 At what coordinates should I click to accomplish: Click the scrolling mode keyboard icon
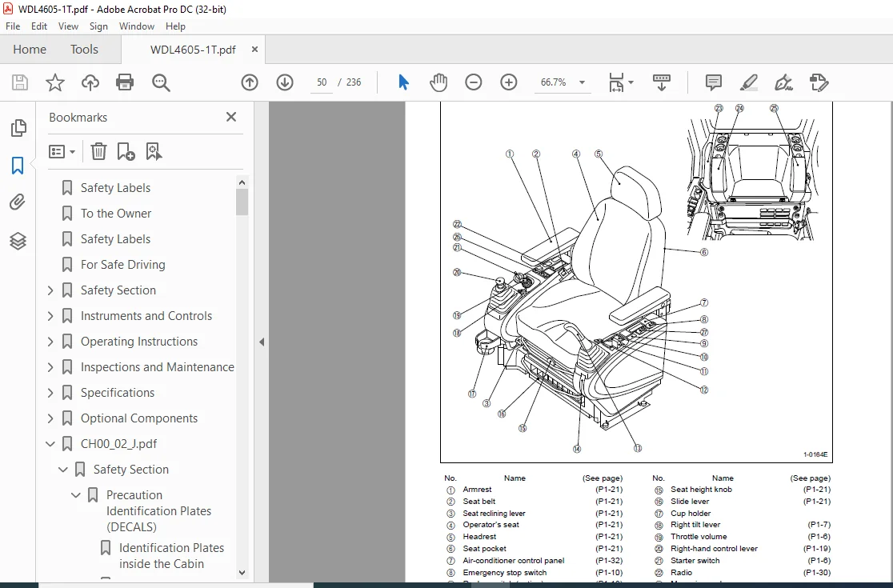pos(661,82)
